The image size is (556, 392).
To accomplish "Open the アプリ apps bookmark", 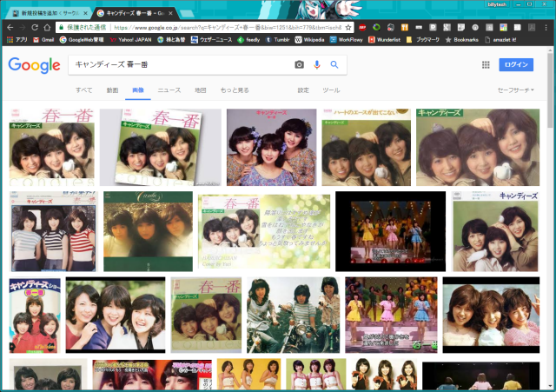I will [x=17, y=40].
